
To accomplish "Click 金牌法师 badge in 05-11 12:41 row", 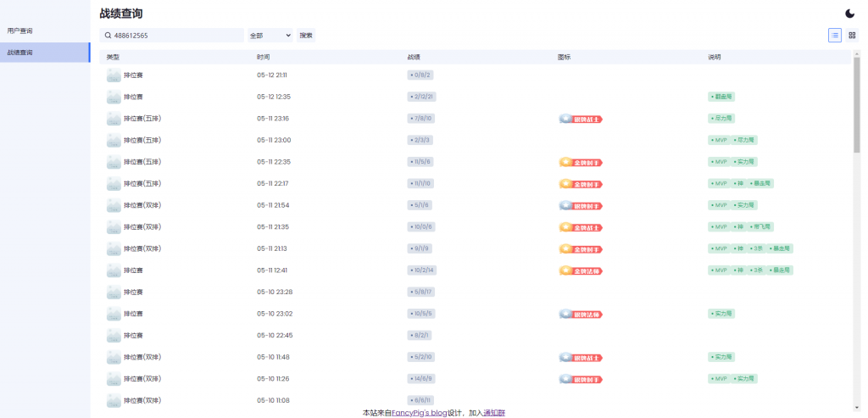I will click(580, 270).
